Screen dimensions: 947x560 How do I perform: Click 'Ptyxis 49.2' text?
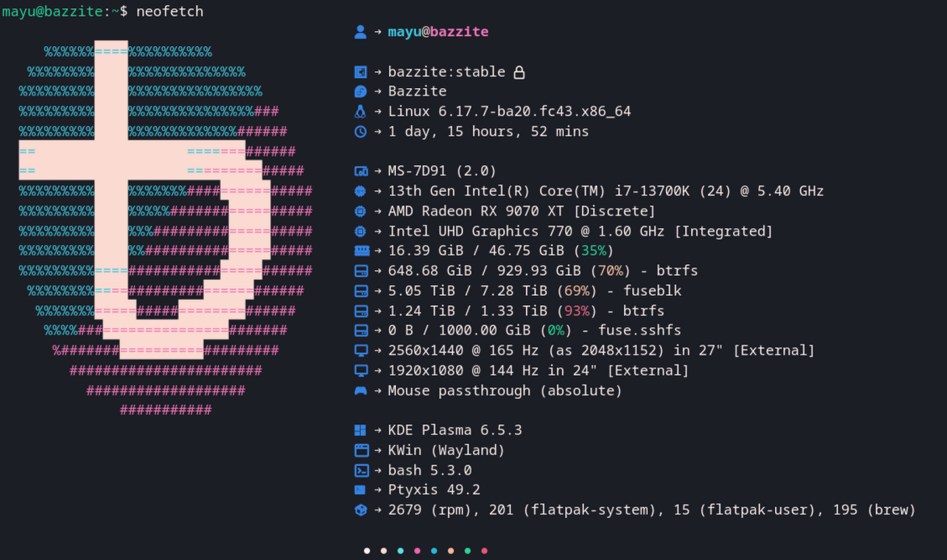tap(434, 490)
